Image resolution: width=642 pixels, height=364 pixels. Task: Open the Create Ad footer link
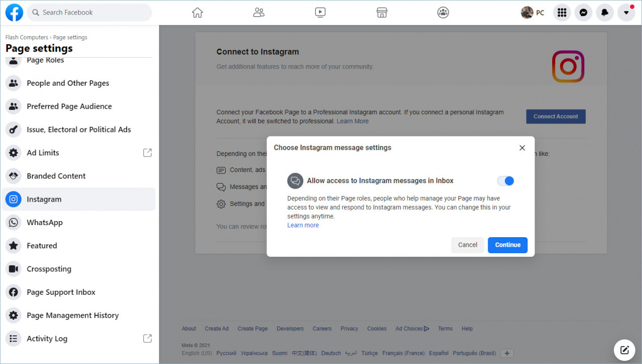(x=217, y=329)
